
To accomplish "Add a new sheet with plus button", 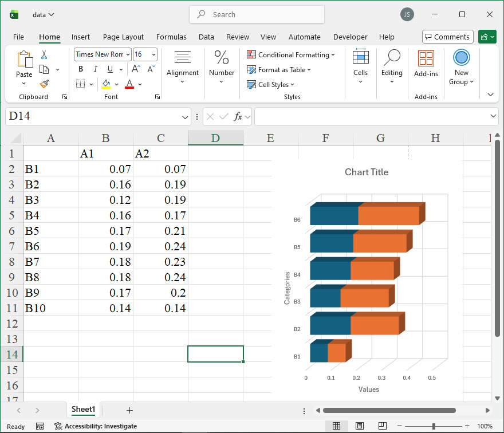I will tap(129, 410).
